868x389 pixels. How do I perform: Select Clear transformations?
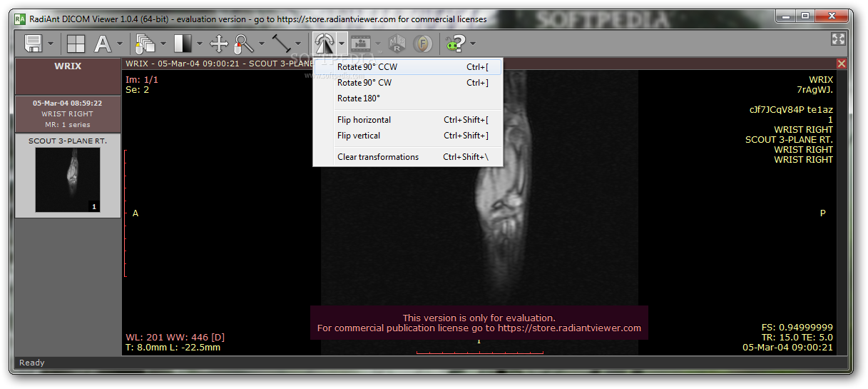coord(408,157)
